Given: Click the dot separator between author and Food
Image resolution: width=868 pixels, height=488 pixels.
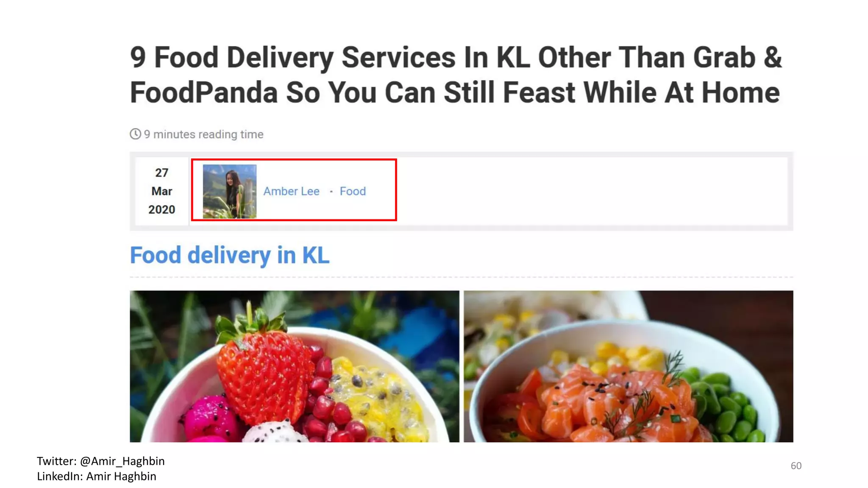Looking at the screenshot, I should pos(331,191).
